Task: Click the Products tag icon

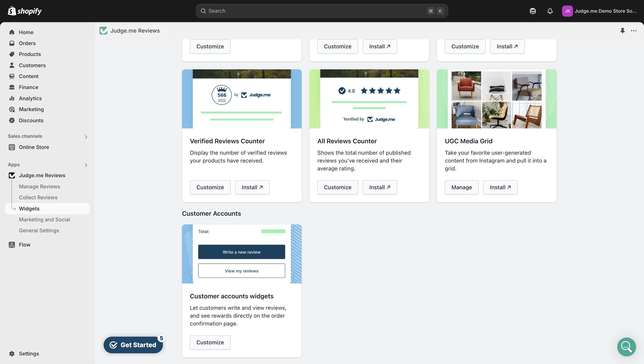Action: point(12,54)
